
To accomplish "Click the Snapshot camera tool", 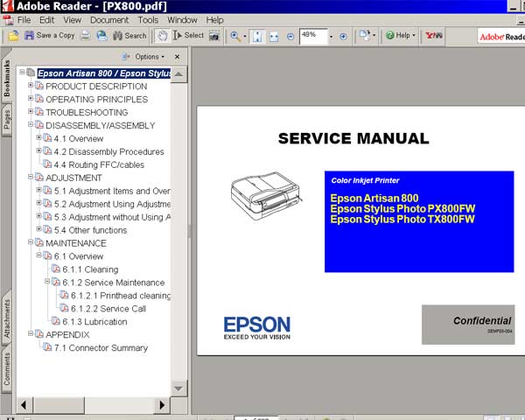I will click(214, 36).
